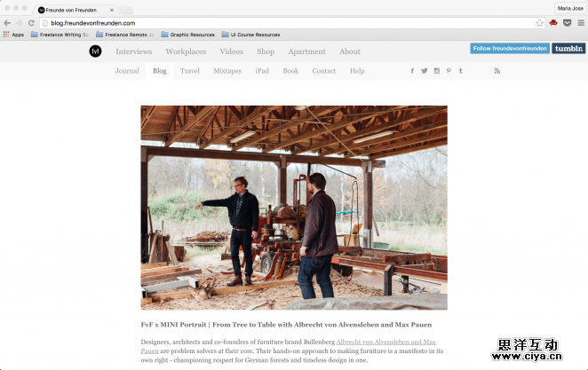Open the Maria Jose profile switcher
This screenshot has width=588, height=370.
[x=568, y=8]
